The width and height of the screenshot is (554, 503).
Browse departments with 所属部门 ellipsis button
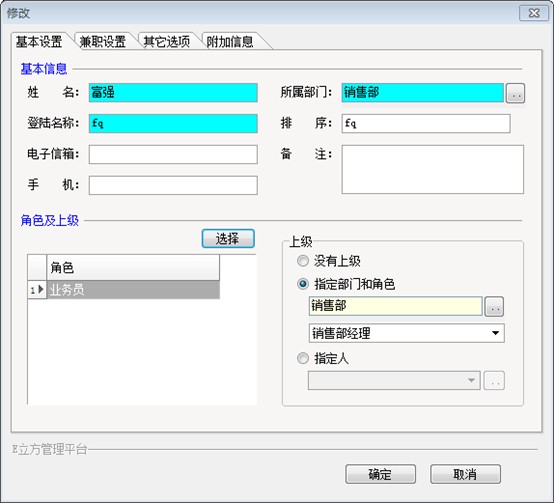(515, 93)
